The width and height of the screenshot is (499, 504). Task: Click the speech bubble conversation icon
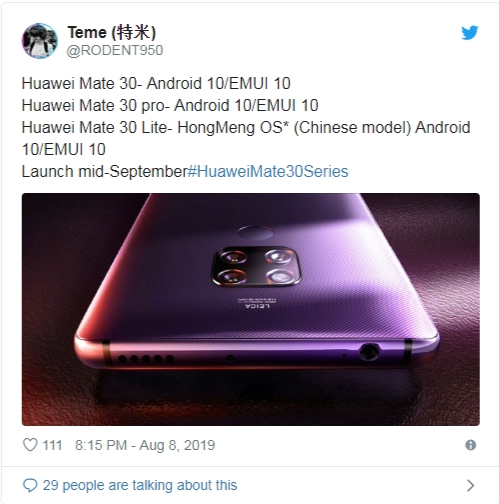point(30,485)
